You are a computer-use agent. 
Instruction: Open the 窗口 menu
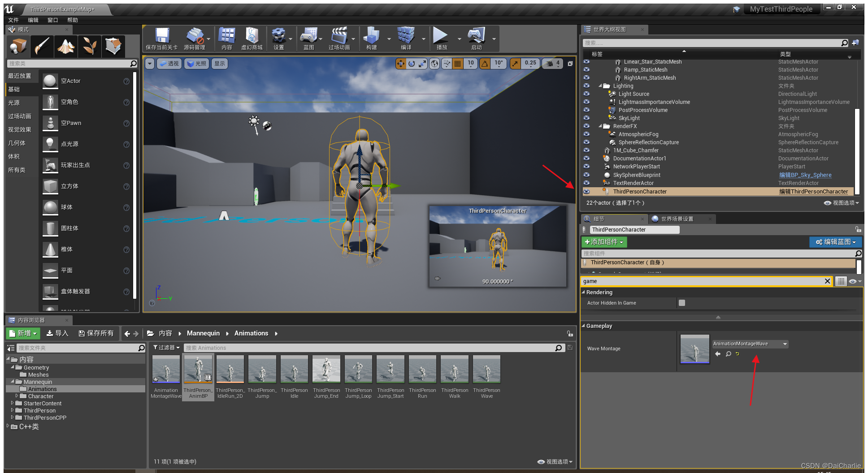point(52,20)
